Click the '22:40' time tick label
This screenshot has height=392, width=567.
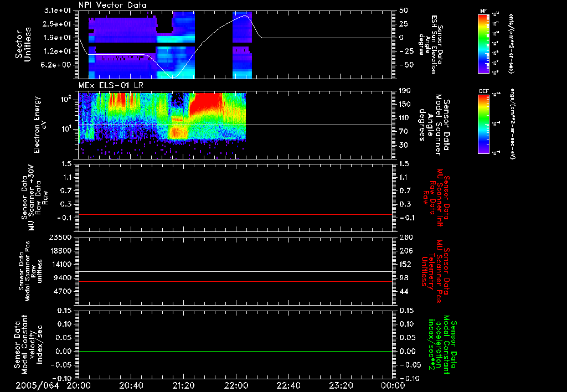[x=288, y=386]
